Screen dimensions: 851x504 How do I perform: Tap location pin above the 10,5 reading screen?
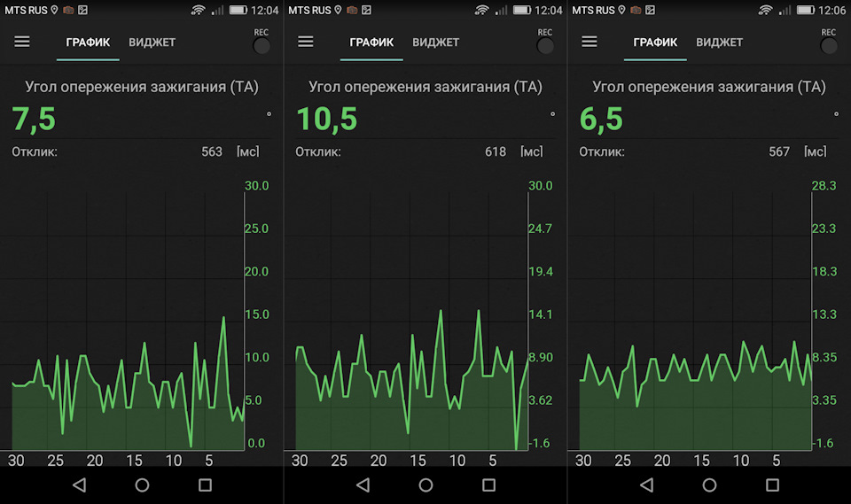[338, 10]
